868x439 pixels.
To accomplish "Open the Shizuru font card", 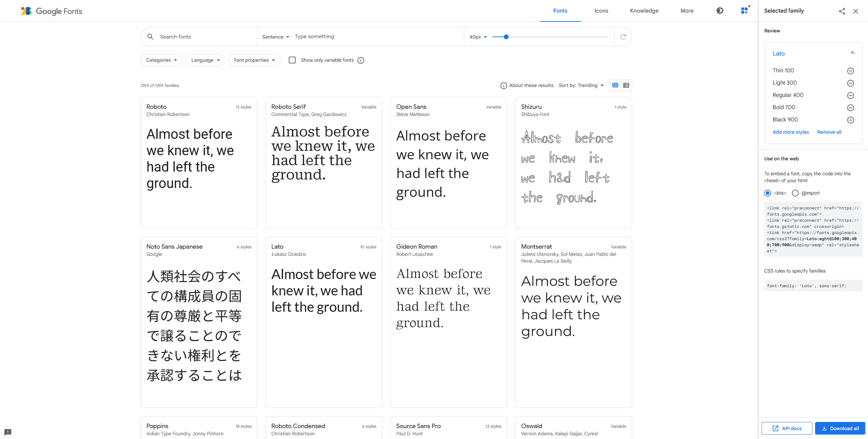I will pyautogui.click(x=574, y=163).
